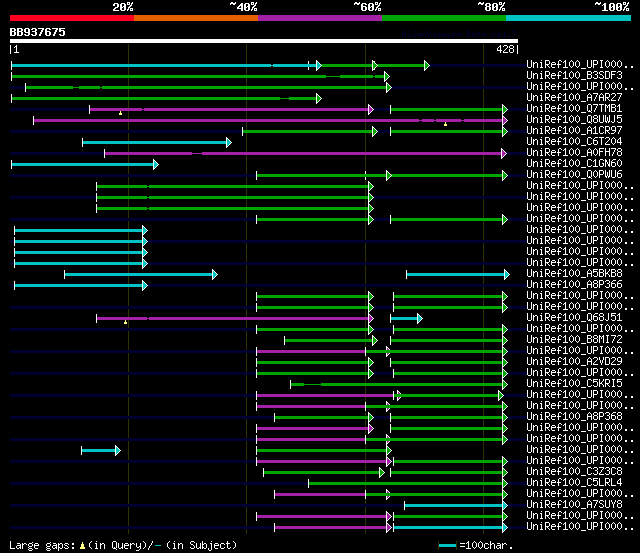Click the ~100% percentage label
This screenshot has width=640, height=553.
click(x=612, y=7)
